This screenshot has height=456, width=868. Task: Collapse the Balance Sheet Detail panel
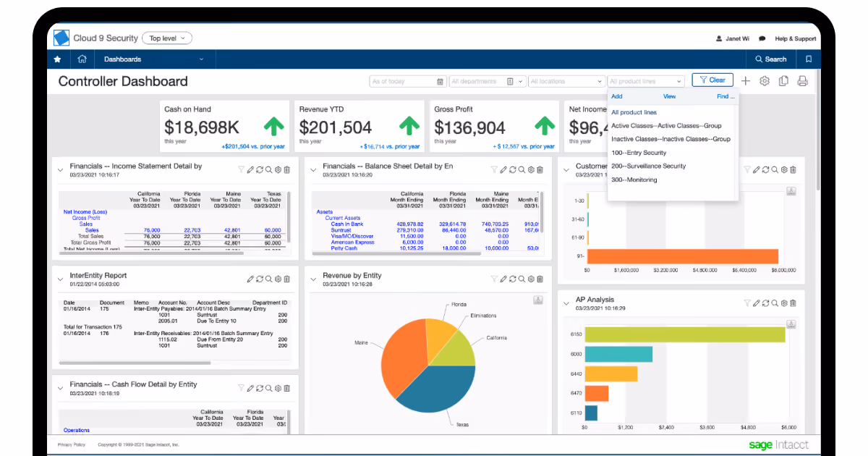coord(313,170)
